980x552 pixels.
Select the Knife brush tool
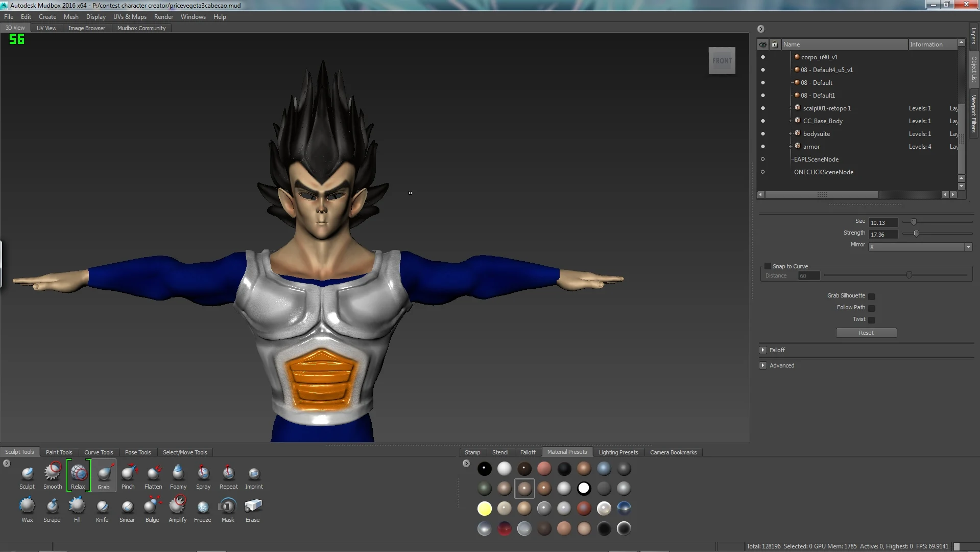tap(102, 510)
